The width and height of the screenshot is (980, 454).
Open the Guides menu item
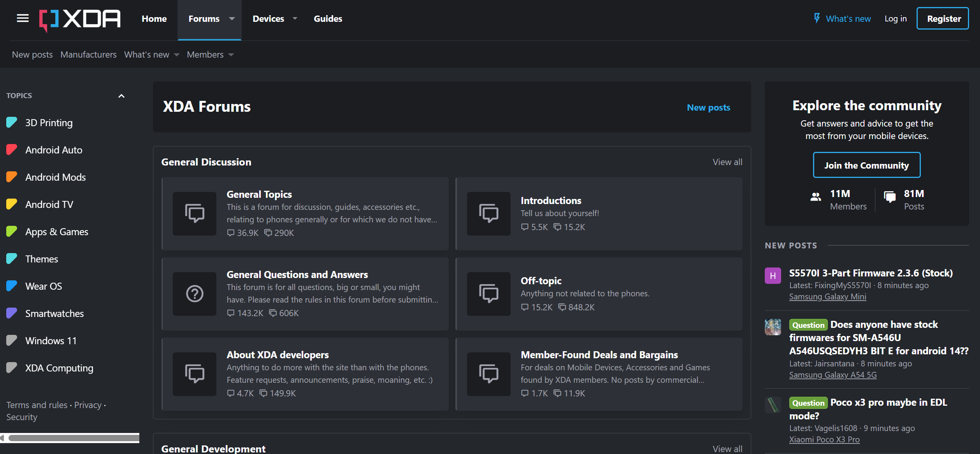[x=328, y=19]
